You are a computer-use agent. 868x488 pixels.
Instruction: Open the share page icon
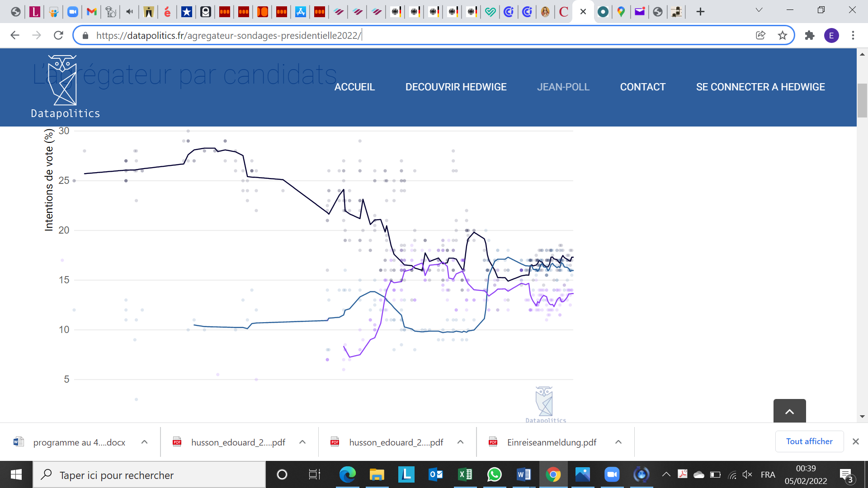coord(760,35)
